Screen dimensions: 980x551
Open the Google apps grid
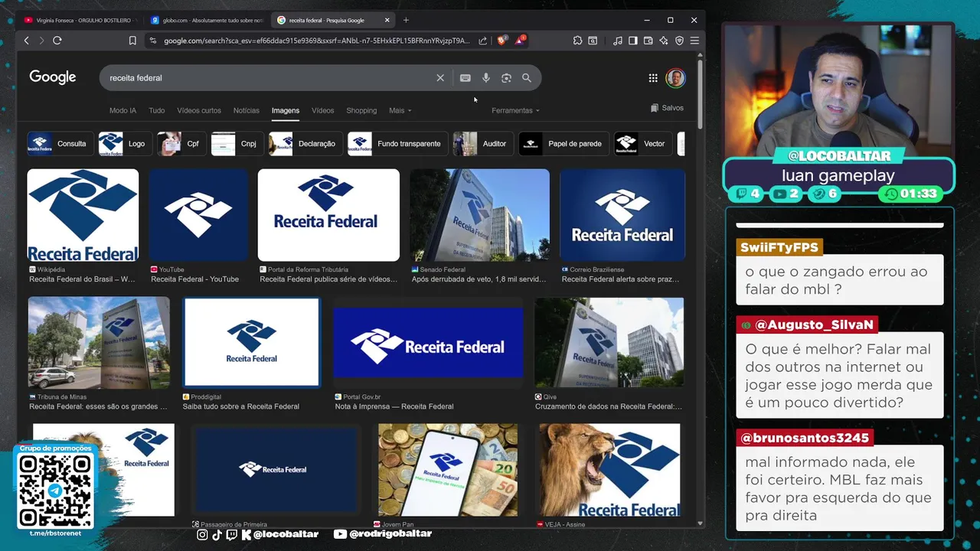pyautogui.click(x=653, y=78)
